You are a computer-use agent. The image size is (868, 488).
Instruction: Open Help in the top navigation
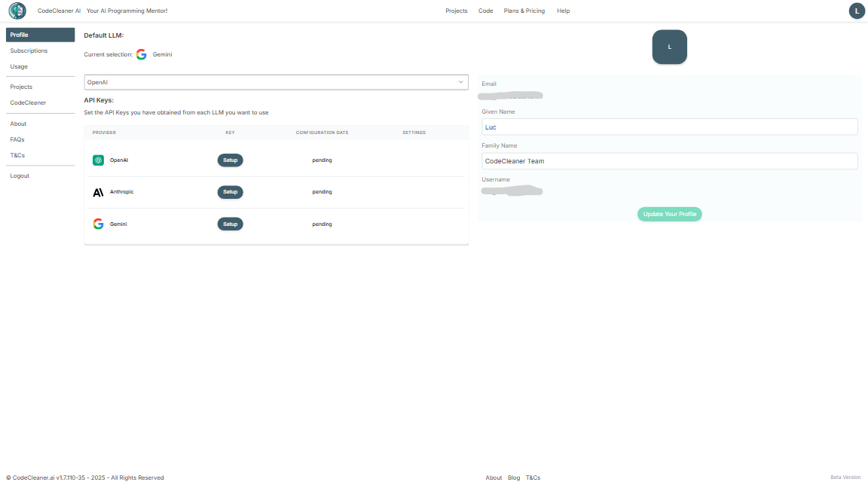[563, 11]
